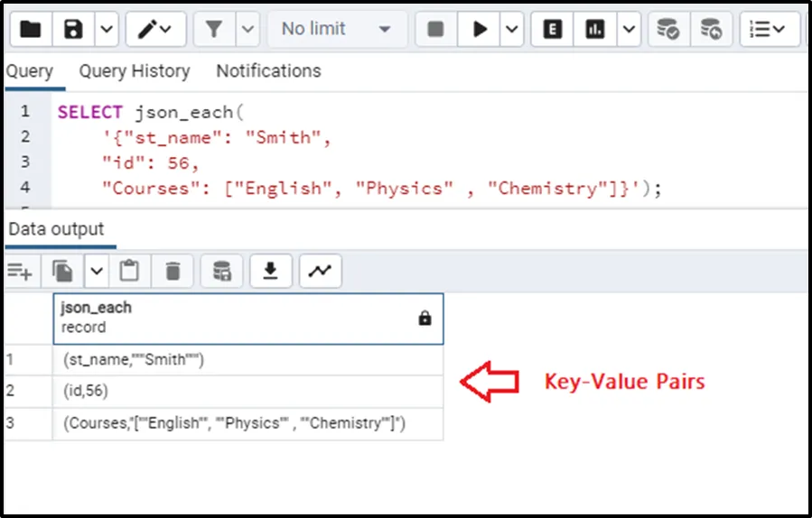This screenshot has height=518, width=812.
Task: Open the 'No limit' rows dropdown
Action: 336,29
